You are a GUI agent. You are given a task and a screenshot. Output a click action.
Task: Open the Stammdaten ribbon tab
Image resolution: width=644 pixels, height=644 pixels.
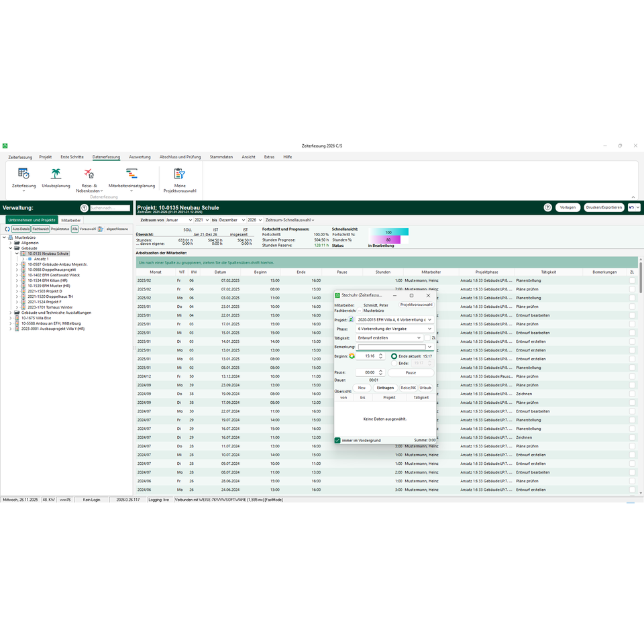point(221,157)
